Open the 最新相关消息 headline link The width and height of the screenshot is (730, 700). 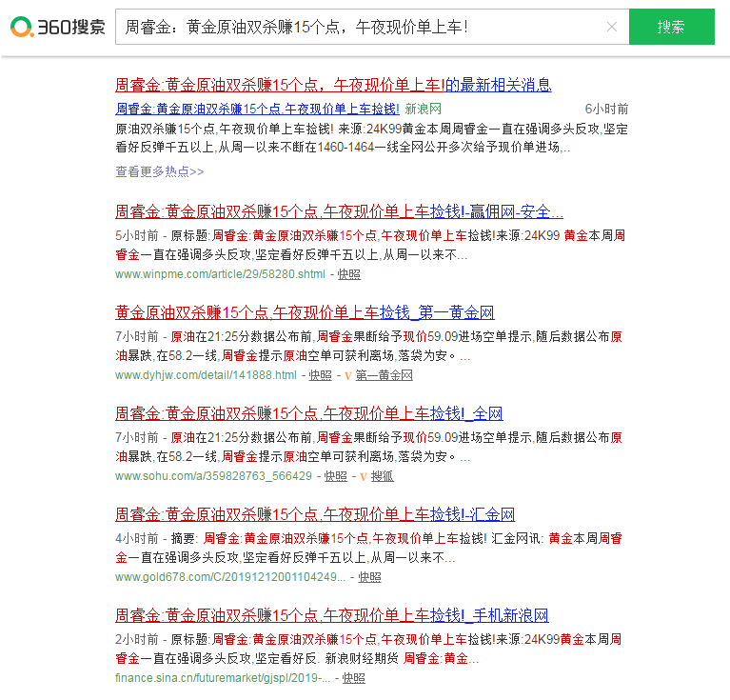pos(333,85)
